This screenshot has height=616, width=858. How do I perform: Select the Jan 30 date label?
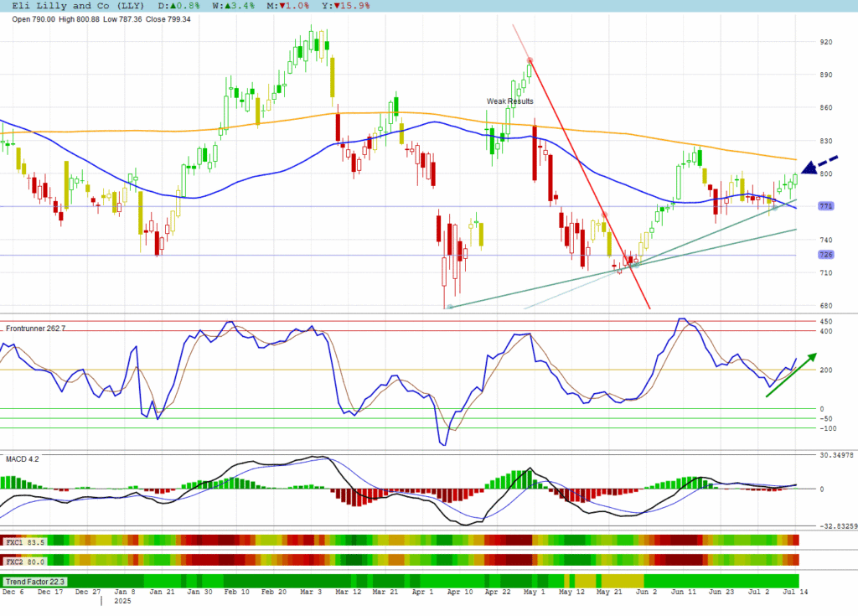[199, 592]
